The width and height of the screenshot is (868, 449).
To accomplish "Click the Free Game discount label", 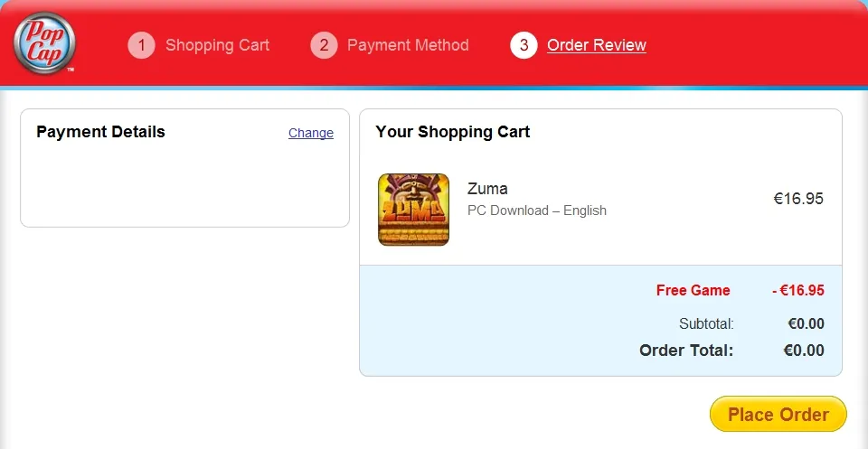I will 693,291.
